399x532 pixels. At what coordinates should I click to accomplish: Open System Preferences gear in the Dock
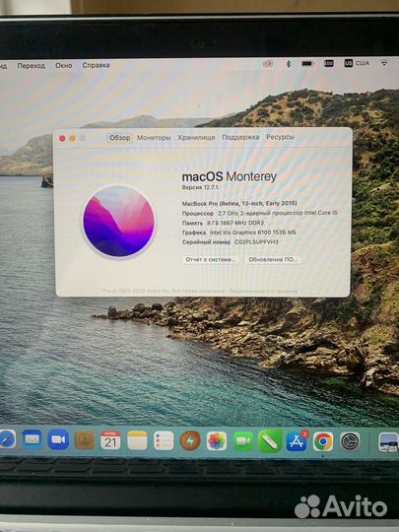[350, 441]
